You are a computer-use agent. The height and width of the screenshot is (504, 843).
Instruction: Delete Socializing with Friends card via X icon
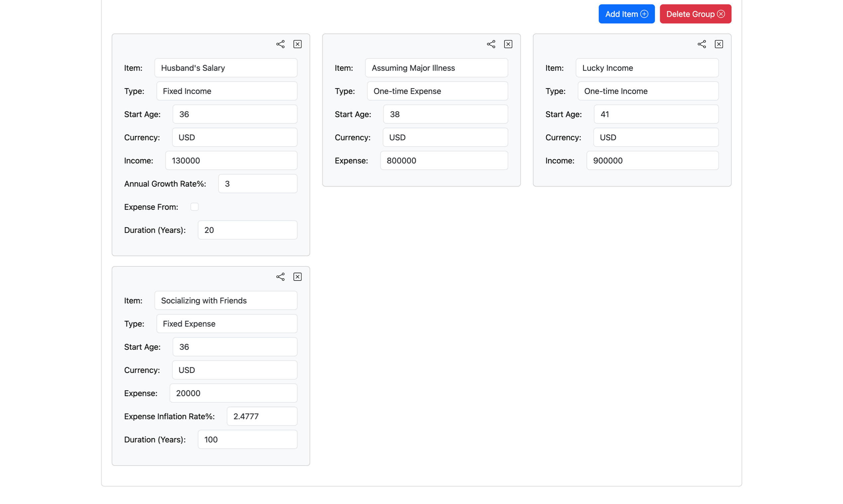click(x=297, y=277)
